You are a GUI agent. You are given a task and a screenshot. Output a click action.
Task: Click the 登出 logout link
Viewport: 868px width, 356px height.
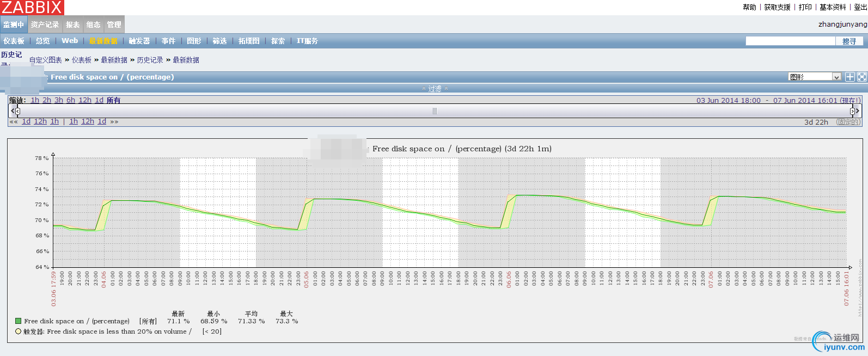coord(861,7)
